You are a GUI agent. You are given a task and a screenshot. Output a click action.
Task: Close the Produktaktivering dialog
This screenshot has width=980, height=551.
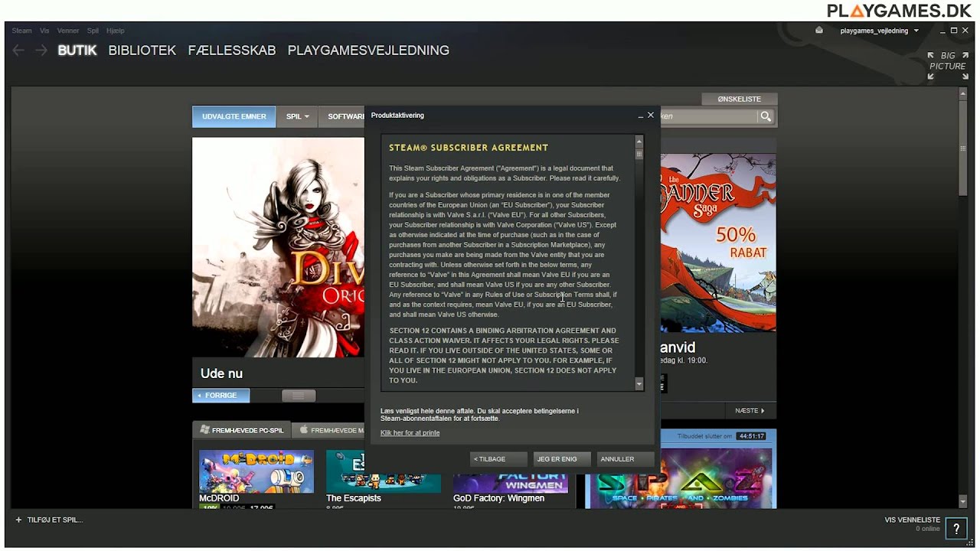tap(651, 116)
